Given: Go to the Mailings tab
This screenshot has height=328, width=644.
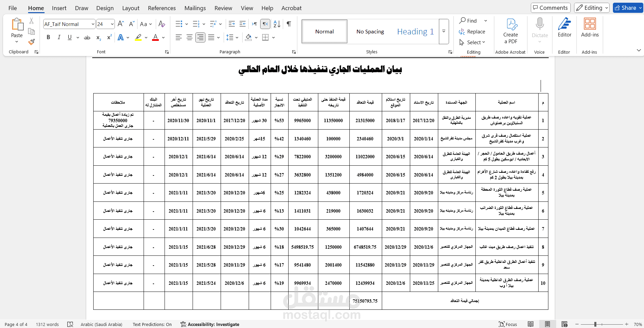Looking at the screenshot, I should click(x=195, y=8).
